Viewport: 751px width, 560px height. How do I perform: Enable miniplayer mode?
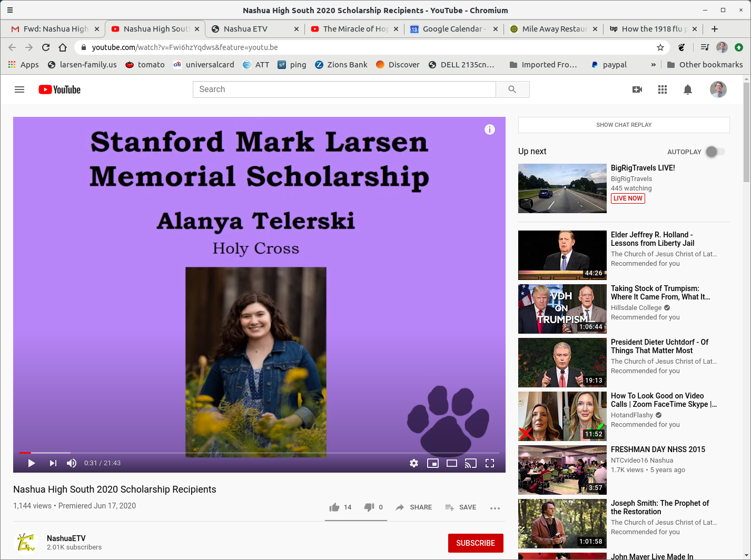pos(433,463)
